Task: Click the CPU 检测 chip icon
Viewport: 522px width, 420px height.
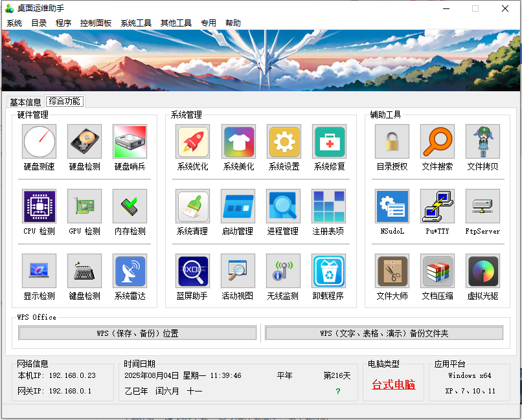Action: click(x=40, y=206)
